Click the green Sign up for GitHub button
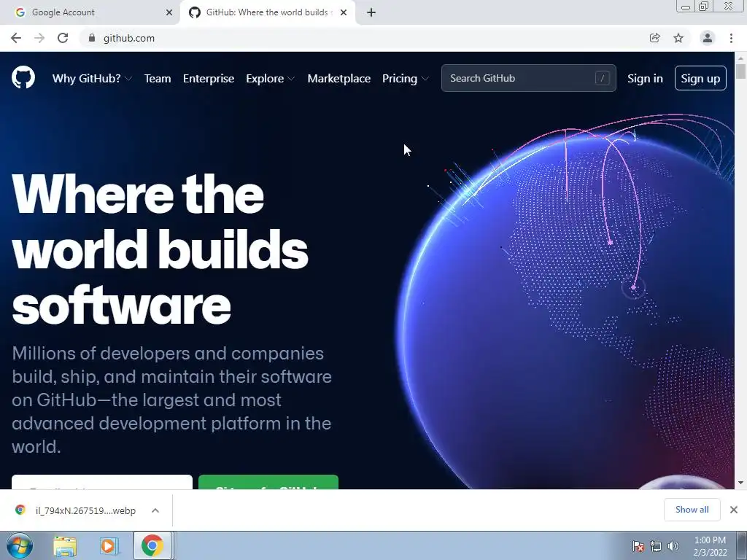Viewport: 747px width, 560px height. [268, 482]
